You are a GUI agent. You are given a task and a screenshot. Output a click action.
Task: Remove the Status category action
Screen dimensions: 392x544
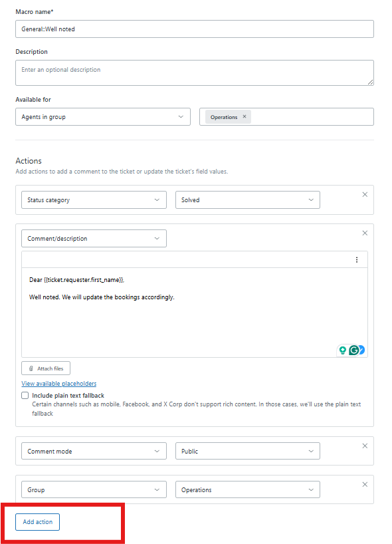pos(365,195)
